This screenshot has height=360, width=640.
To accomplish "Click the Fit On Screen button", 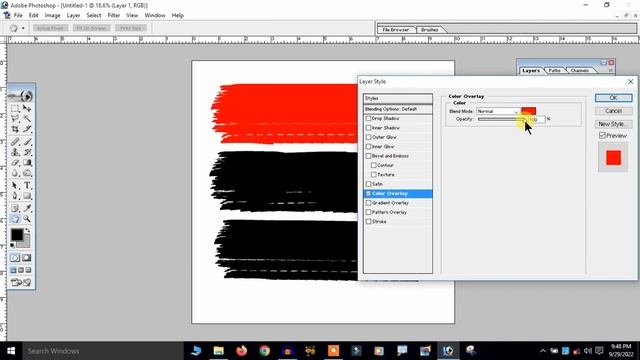I will pos(91,28).
